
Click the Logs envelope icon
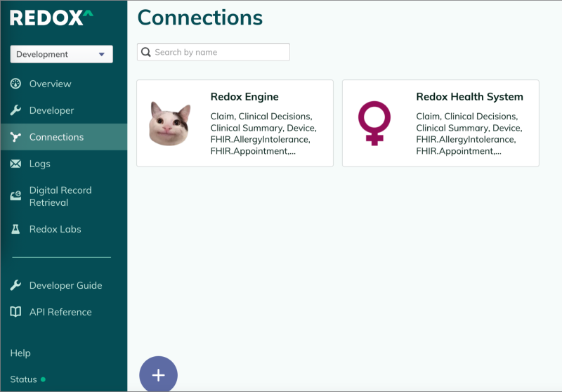pos(15,164)
